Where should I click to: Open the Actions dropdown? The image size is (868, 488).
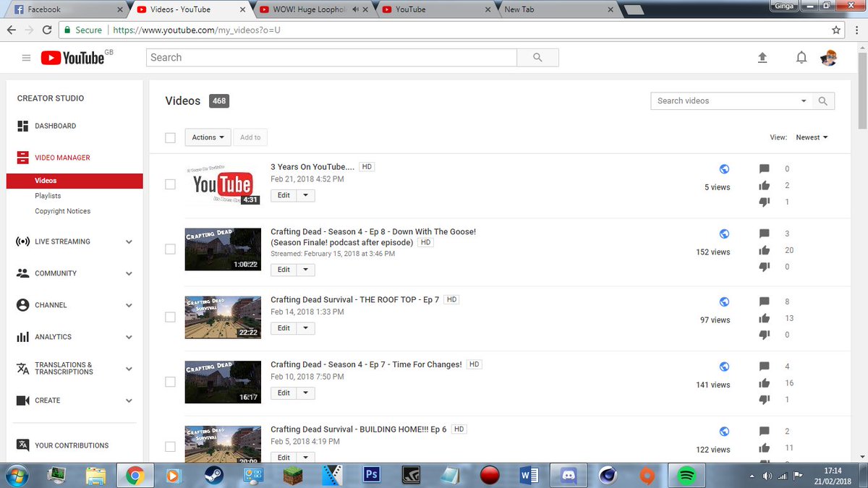(x=208, y=137)
